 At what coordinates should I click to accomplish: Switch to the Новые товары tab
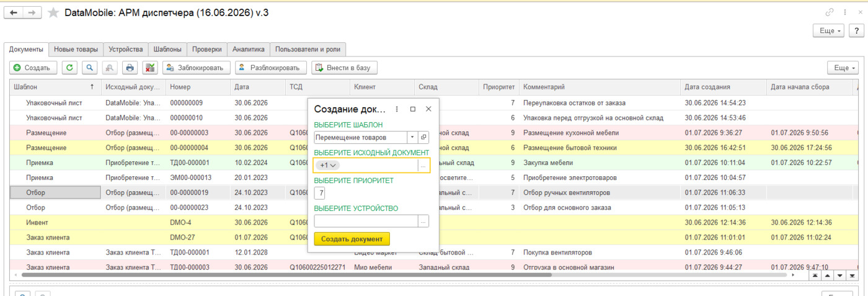[76, 49]
